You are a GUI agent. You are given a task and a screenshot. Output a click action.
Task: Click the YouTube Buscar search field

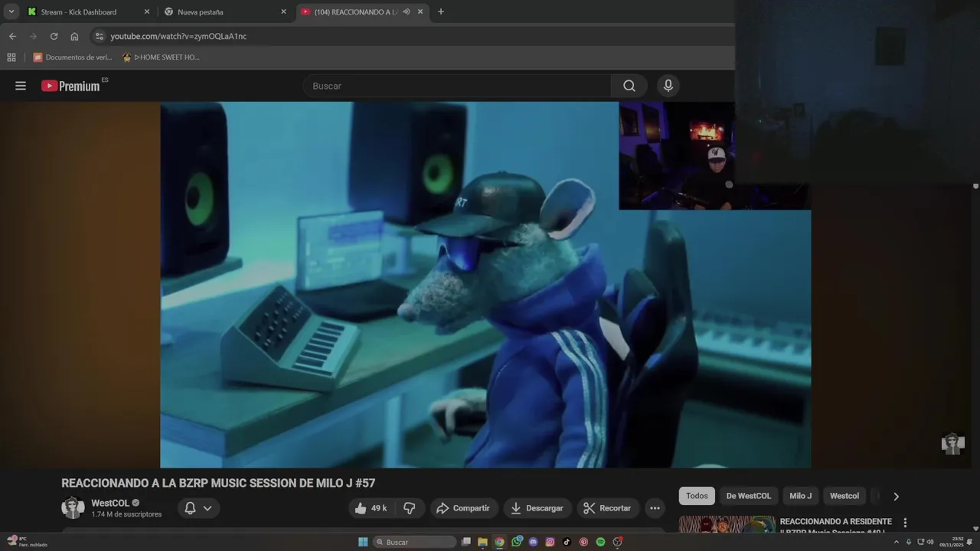click(457, 86)
